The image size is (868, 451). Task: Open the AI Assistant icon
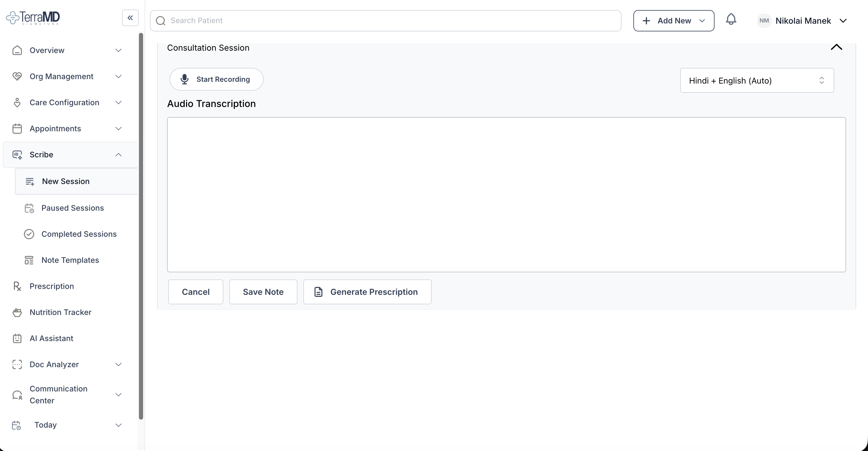17,338
